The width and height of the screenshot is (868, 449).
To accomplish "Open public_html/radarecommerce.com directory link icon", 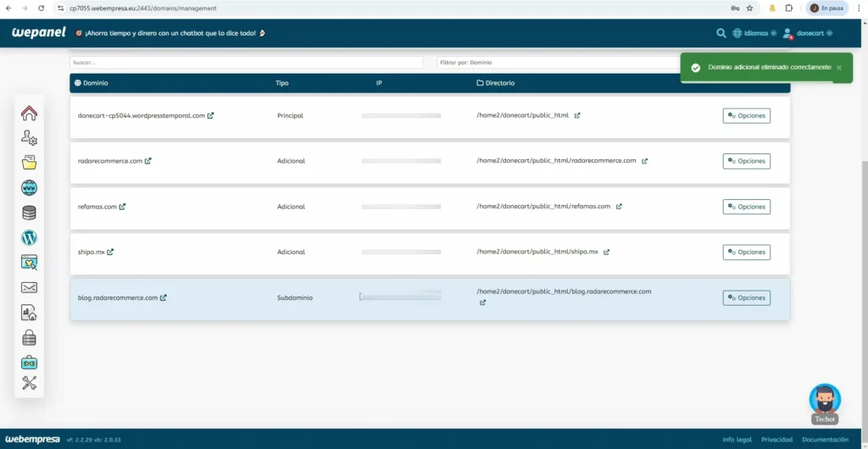I will point(644,162).
